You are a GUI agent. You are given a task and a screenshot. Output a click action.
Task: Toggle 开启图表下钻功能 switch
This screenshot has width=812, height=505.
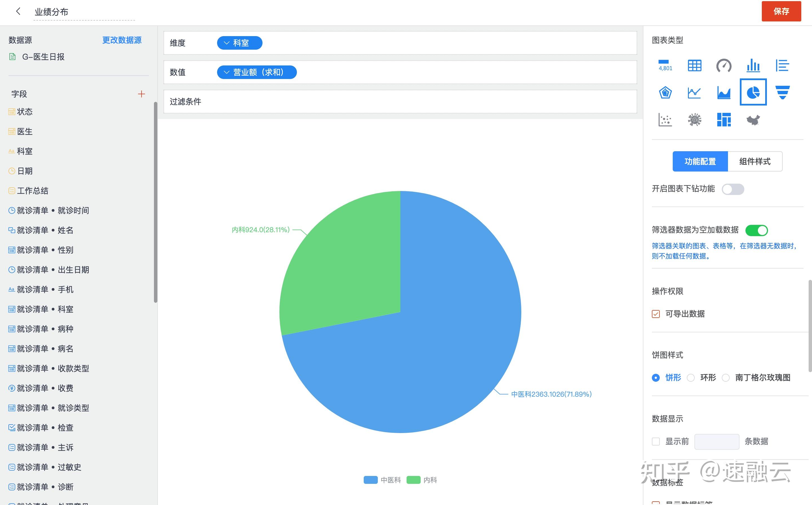pos(733,189)
